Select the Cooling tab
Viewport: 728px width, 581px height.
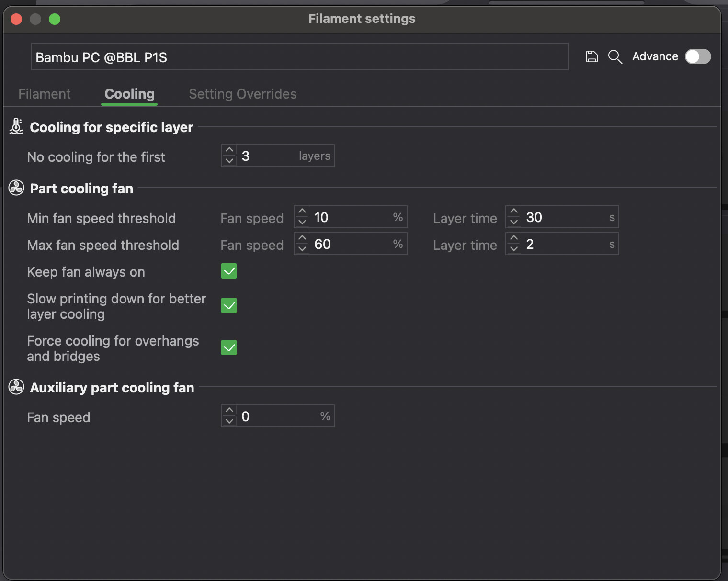[x=130, y=94]
